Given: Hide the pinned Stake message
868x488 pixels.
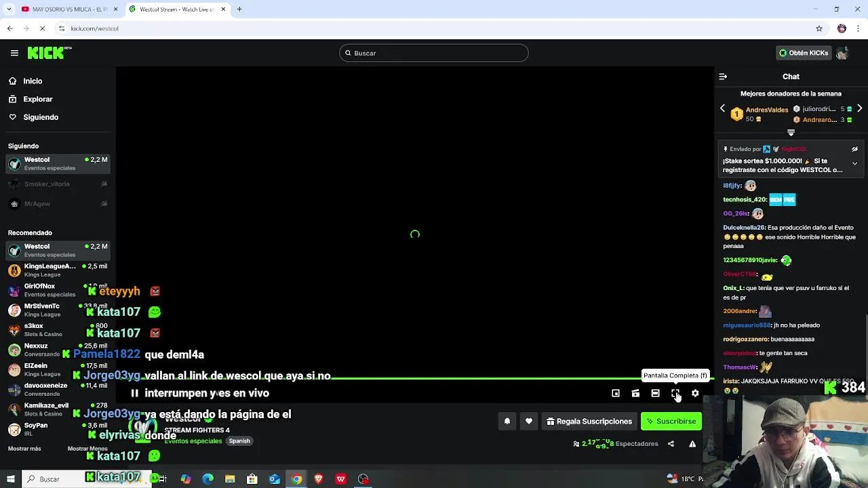Looking at the screenshot, I should 854,149.
